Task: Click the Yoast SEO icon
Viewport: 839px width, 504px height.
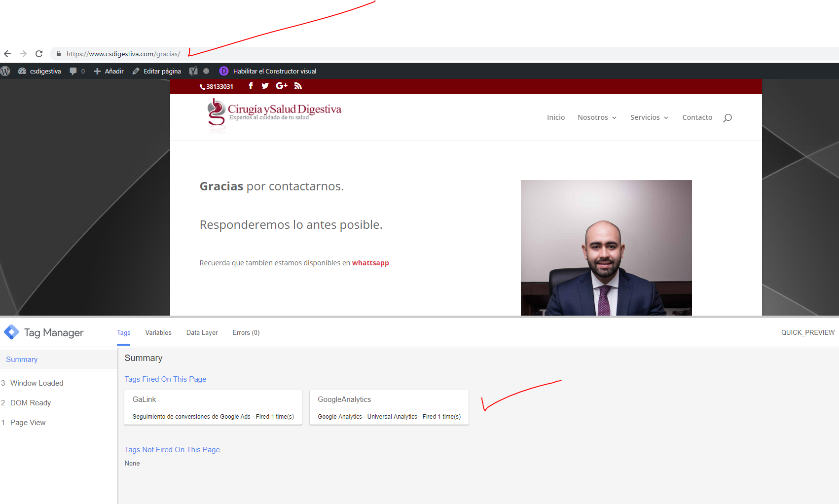Action: (x=193, y=71)
